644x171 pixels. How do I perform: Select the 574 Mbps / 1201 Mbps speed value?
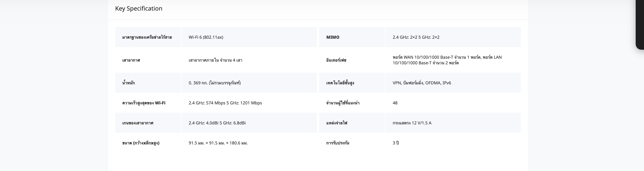[x=225, y=103]
